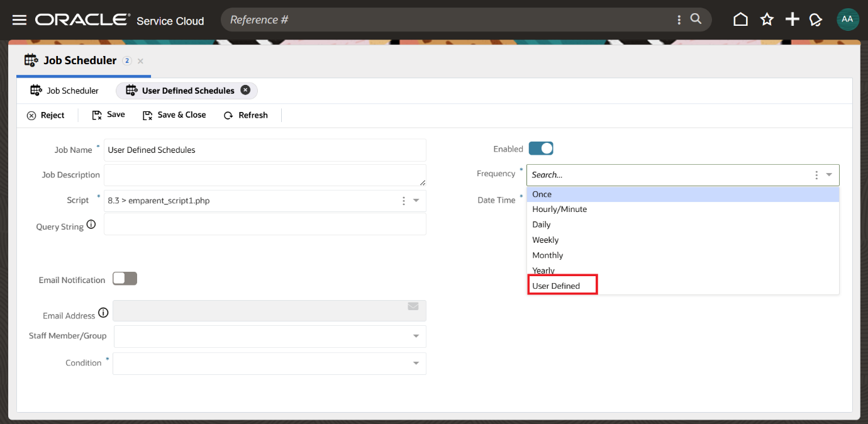Screen dimensions: 868x424
Task: Close the Job Scheduler main tab
Action: click(x=140, y=61)
